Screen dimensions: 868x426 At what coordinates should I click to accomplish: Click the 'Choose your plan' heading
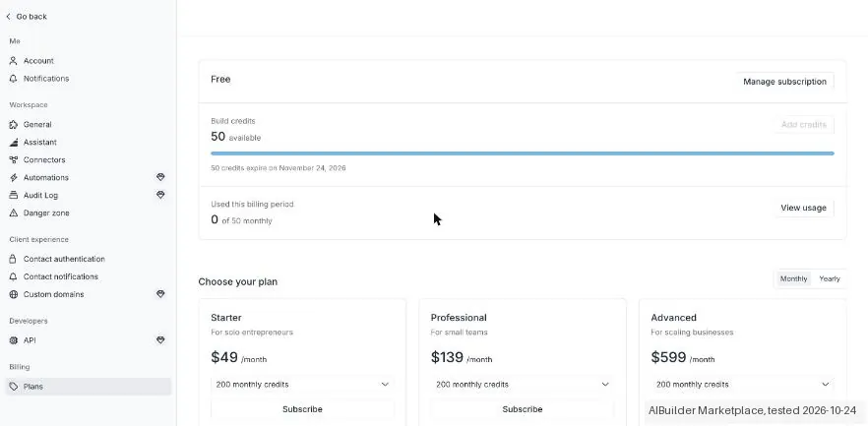coord(237,281)
